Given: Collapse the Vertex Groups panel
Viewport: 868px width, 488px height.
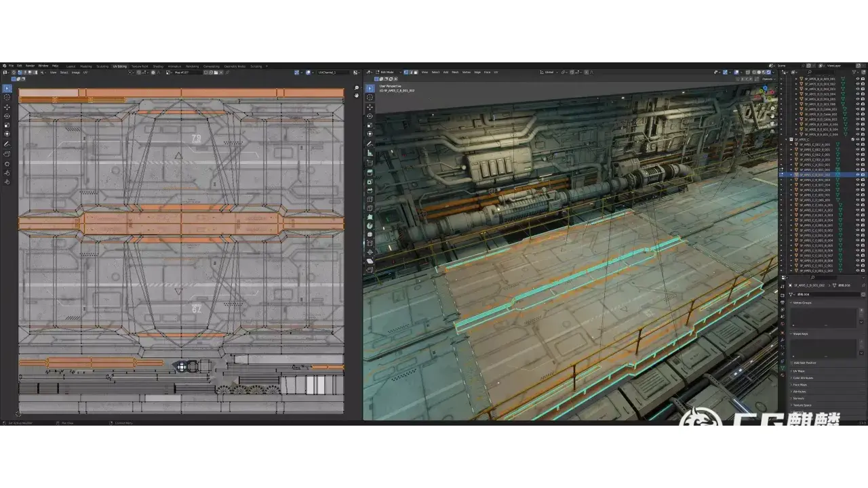Looking at the screenshot, I should coord(802,302).
